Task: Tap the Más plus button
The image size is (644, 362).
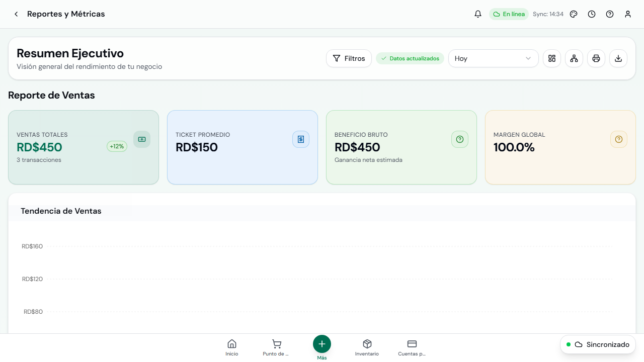Action: click(322, 344)
